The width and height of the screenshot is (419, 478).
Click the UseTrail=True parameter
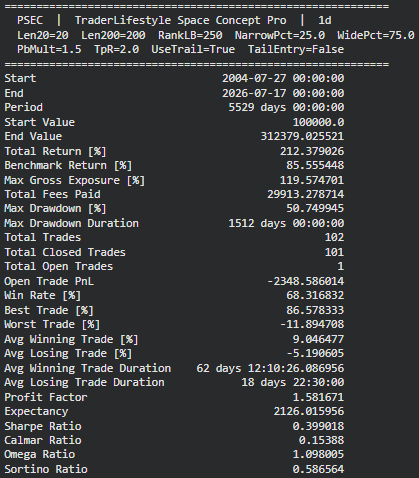click(x=193, y=49)
